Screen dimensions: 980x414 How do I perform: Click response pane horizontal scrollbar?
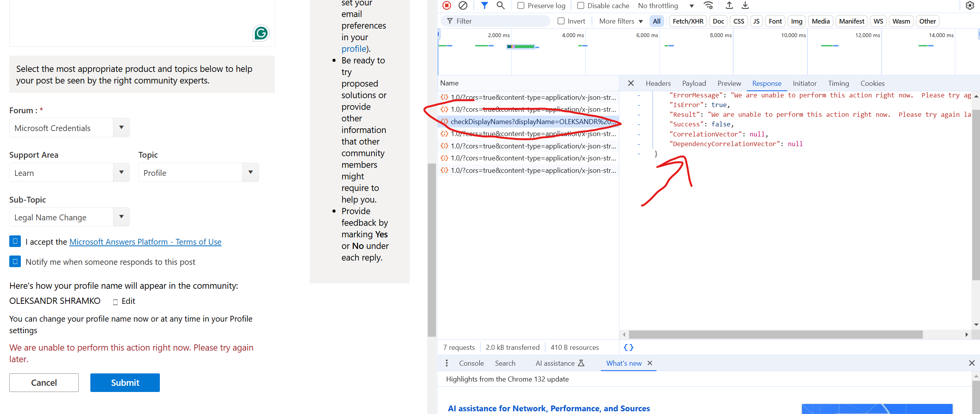click(775, 334)
